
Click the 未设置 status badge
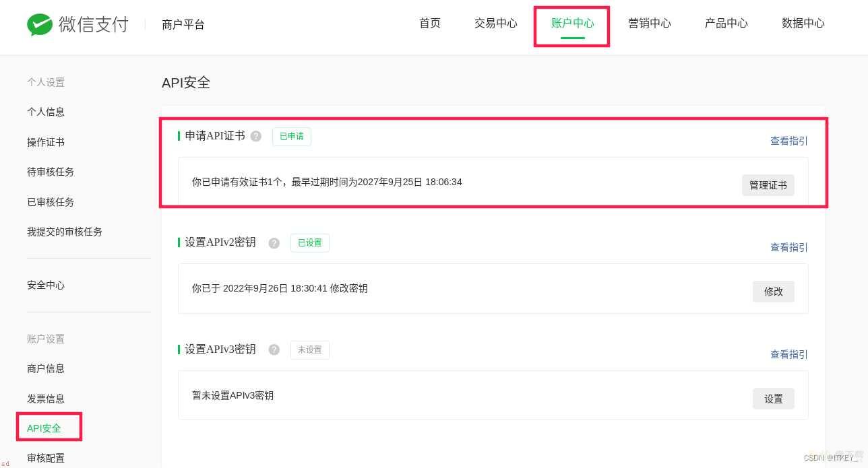pos(310,349)
